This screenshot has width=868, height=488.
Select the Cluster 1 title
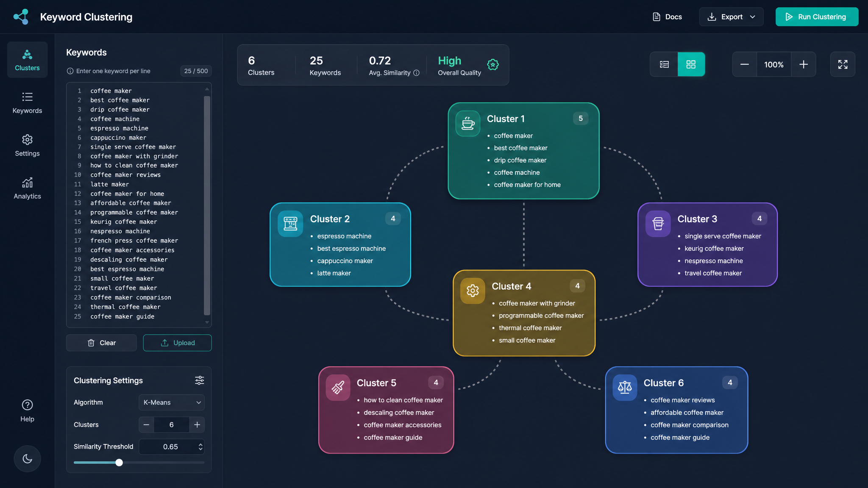pos(506,119)
